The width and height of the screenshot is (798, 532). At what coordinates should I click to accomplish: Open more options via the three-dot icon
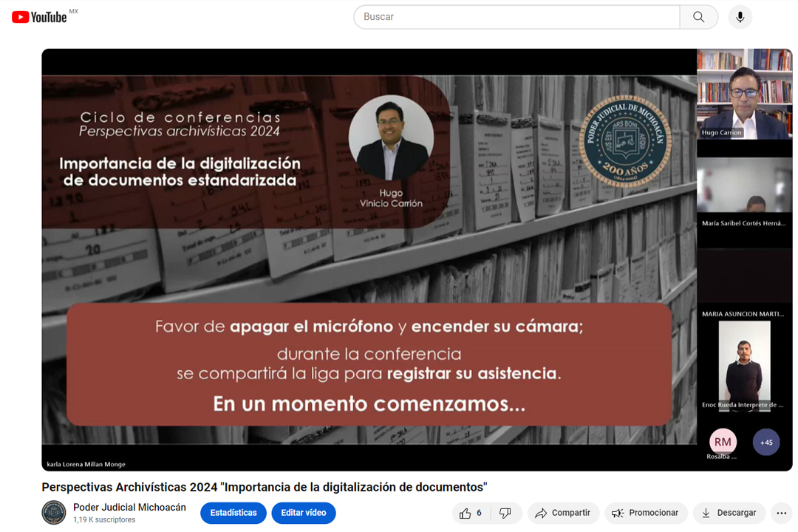tap(781, 513)
